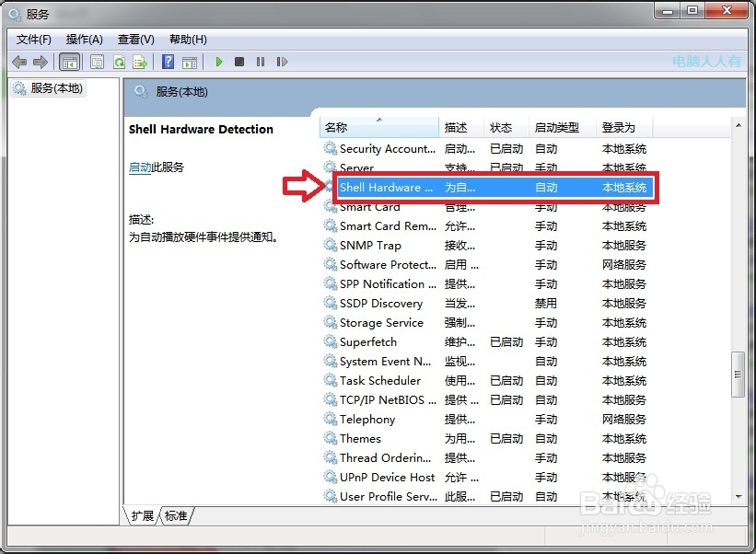Toggle the show/hide console tree icon
Screen dimensions: 756x554
pos(68,61)
